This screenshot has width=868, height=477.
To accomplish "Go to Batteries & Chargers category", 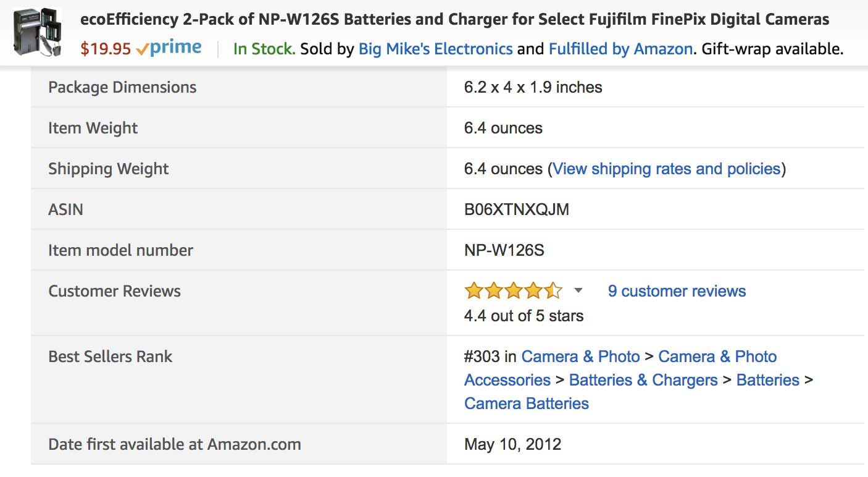I will coord(643,380).
